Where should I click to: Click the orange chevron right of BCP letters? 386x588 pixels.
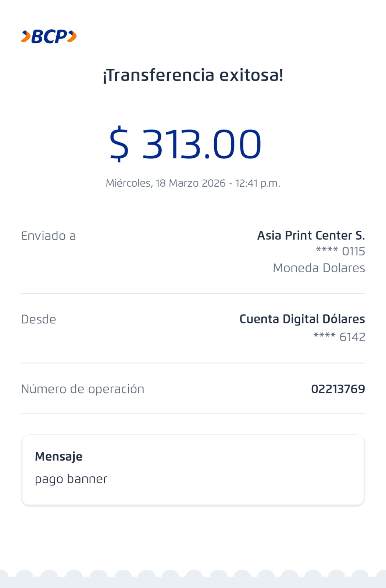pos(72,37)
